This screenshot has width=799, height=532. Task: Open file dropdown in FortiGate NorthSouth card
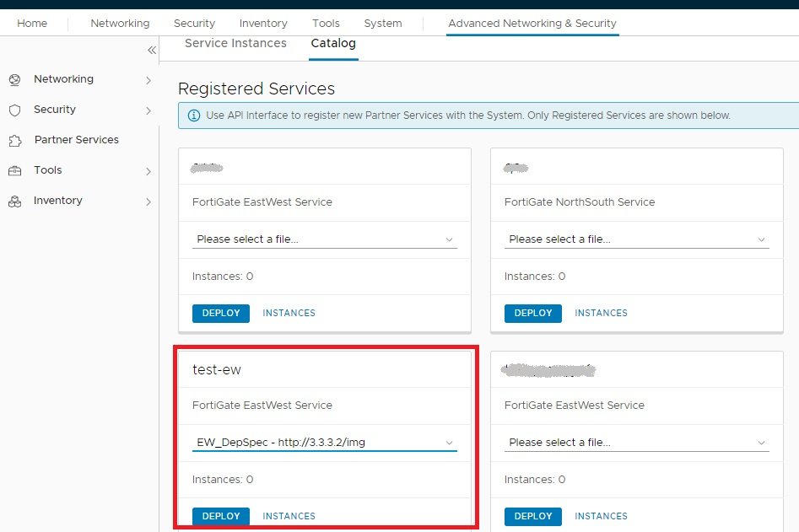[x=636, y=239]
